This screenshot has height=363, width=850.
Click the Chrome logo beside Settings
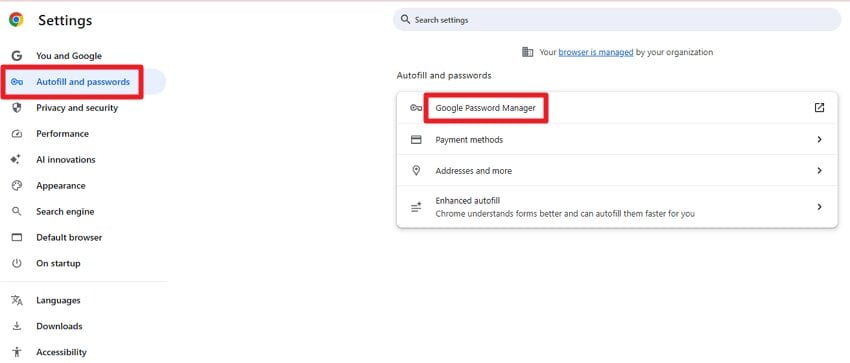point(16,20)
